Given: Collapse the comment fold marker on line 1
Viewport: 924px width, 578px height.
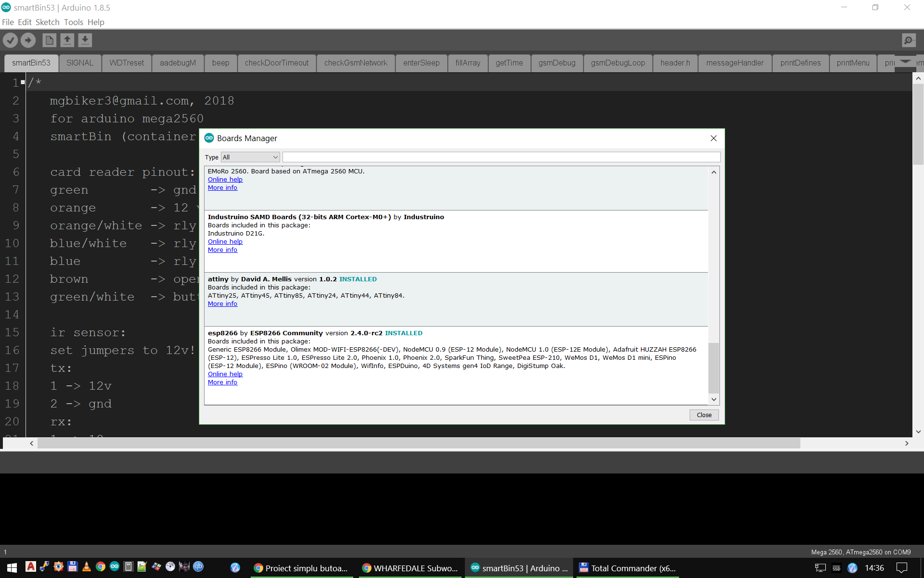Looking at the screenshot, I should point(23,82).
